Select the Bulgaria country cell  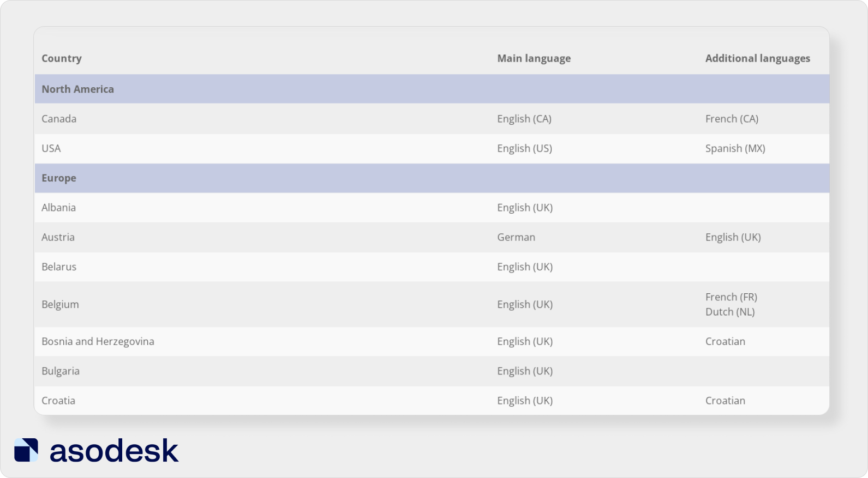pos(61,371)
